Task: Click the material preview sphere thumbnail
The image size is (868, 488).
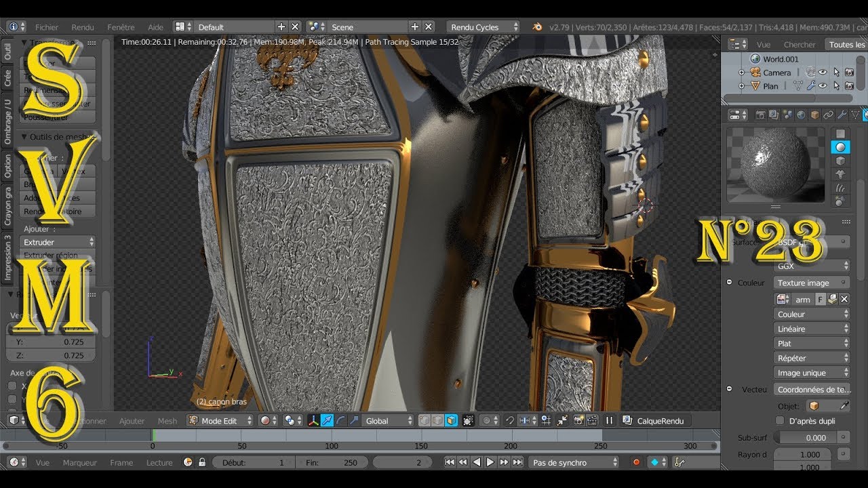Action: click(776, 165)
